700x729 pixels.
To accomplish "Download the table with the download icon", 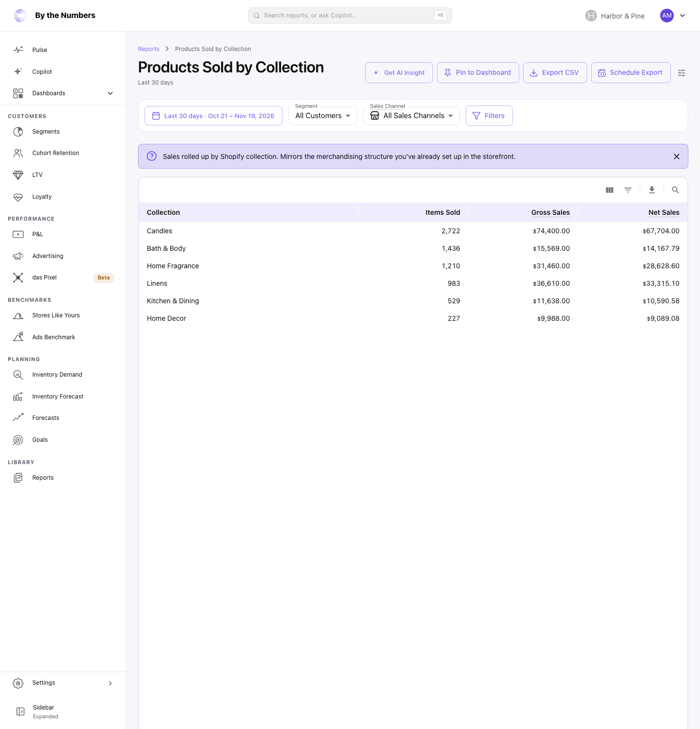I will (652, 190).
